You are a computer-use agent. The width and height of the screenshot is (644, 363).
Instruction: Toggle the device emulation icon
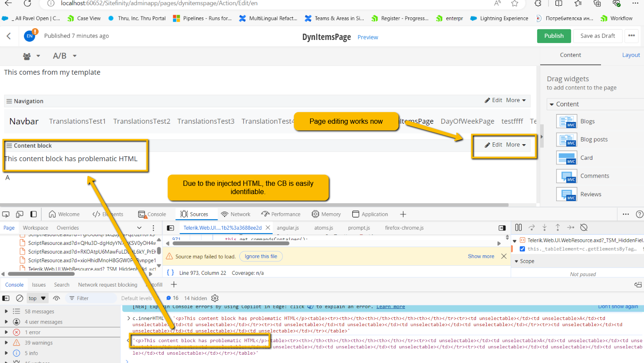20,214
